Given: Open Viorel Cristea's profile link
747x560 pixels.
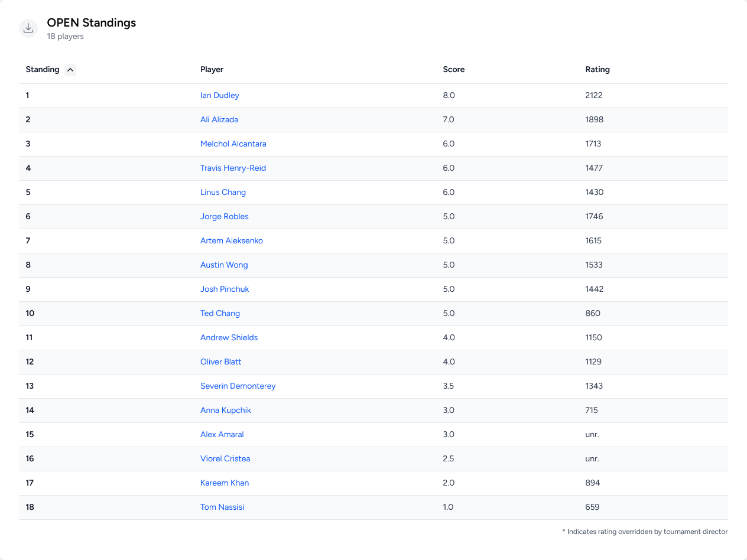Looking at the screenshot, I should tap(225, 459).
